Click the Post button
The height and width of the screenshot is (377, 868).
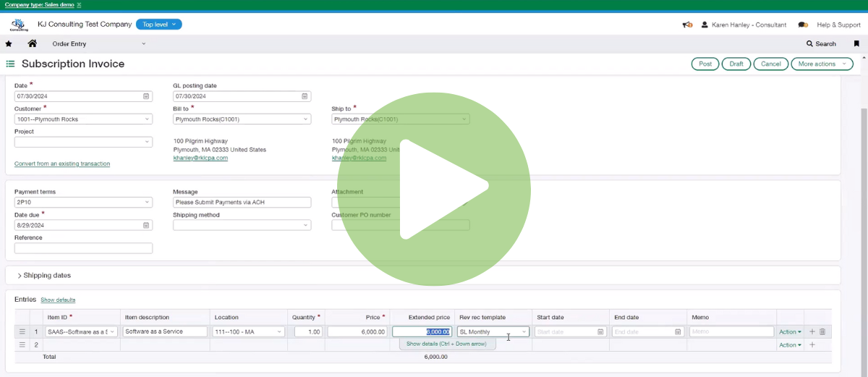click(705, 64)
